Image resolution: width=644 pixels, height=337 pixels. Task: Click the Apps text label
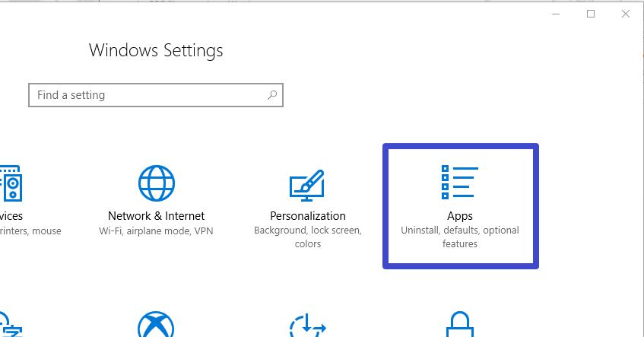(460, 216)
